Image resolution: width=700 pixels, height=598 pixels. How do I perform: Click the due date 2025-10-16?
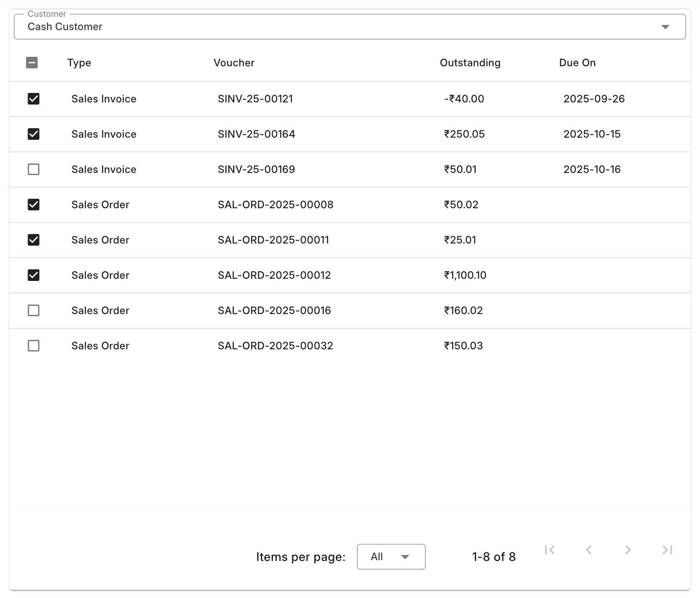tap(592, 170)
